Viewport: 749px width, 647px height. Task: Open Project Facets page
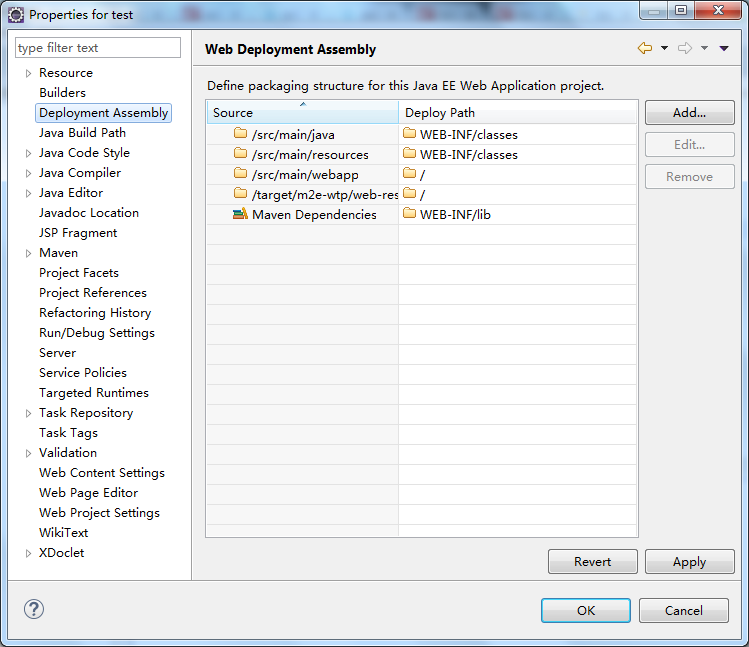coord(79,273)
